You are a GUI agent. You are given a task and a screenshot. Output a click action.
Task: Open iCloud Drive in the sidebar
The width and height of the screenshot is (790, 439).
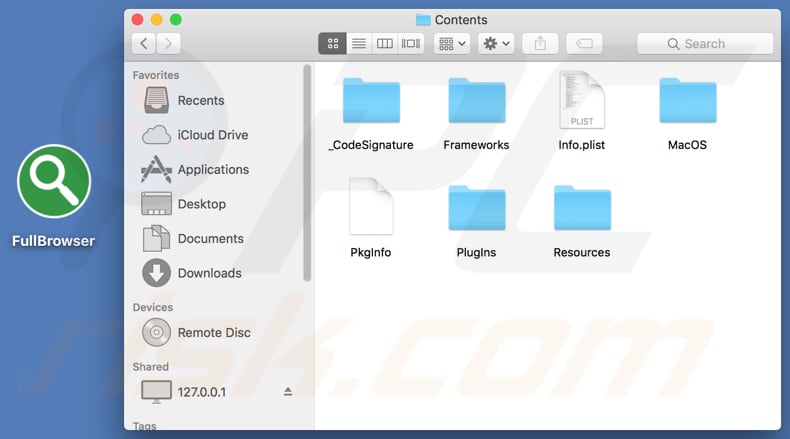(x=195, y=135)
